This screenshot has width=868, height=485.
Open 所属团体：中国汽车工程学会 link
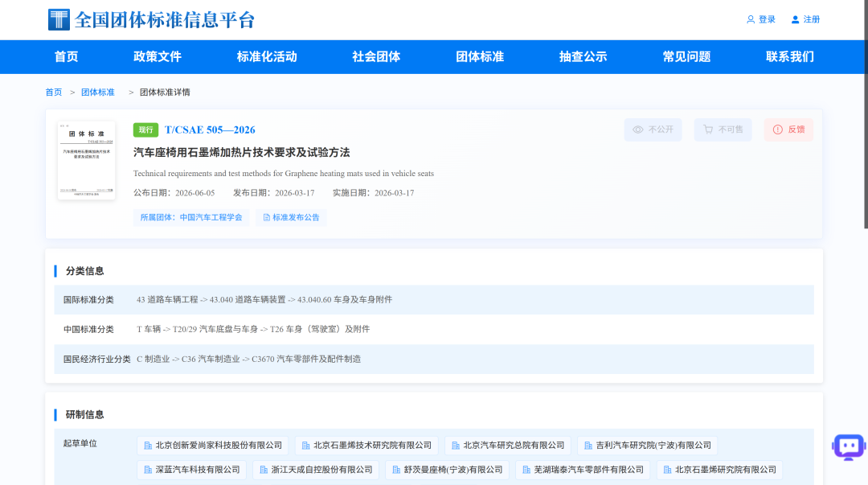coord(191,218)
